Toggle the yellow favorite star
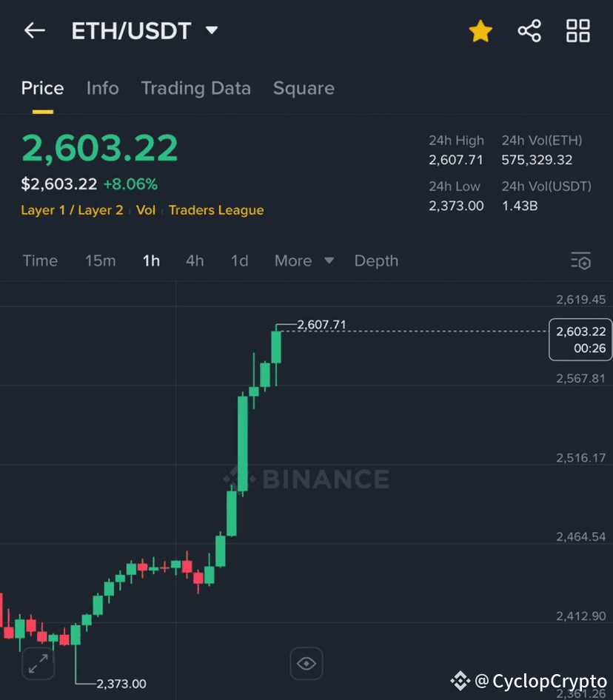This screenshot has width=613, height=700. (x=480, y=31)
